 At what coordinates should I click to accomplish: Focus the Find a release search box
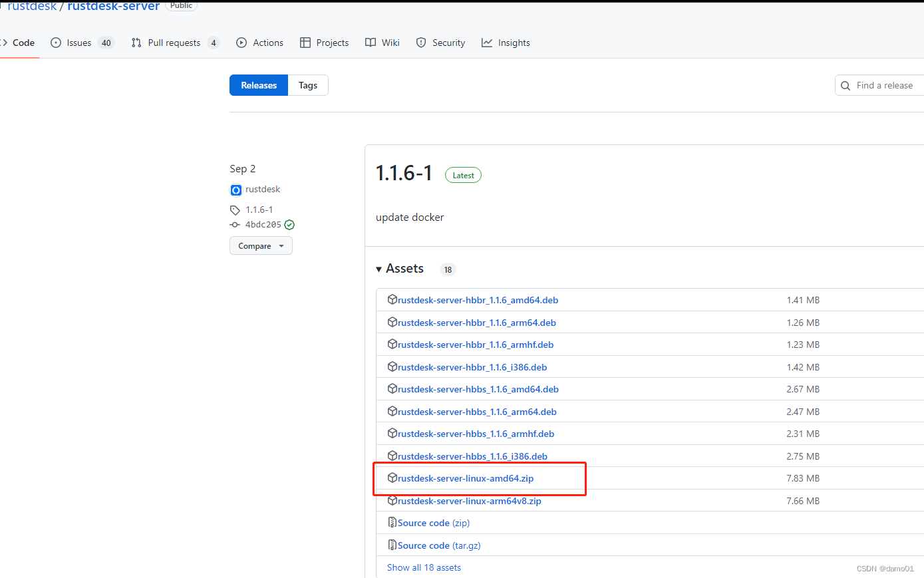point(879,85)
